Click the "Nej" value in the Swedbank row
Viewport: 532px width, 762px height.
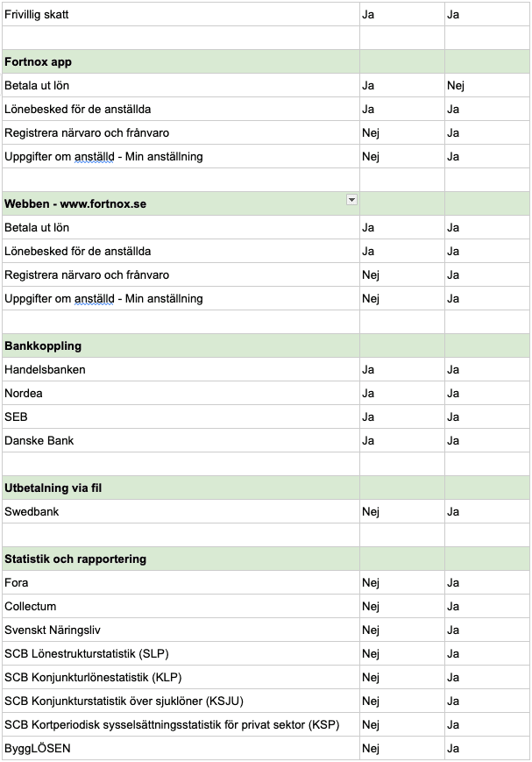[x=371, y=512]
